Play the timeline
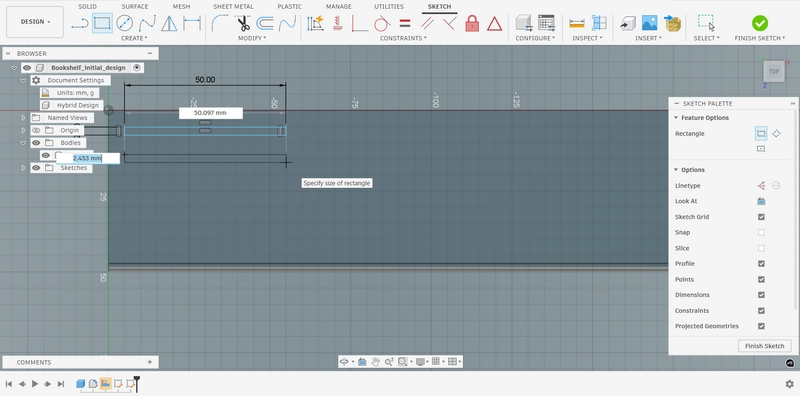 click(35, 384)
